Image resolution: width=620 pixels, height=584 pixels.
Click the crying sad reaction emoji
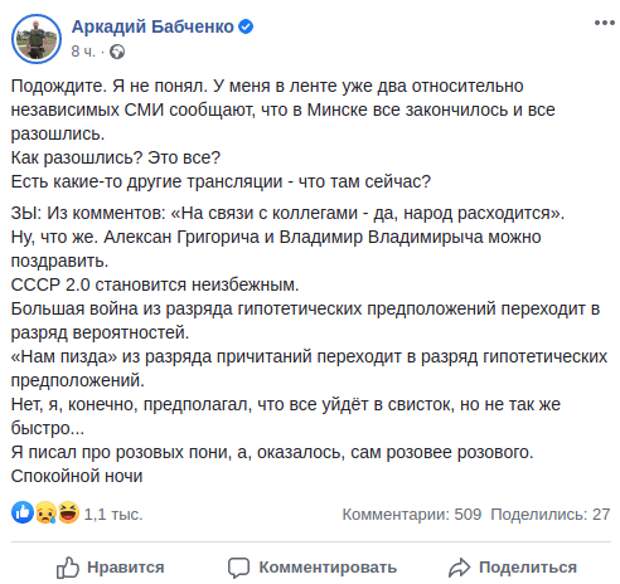[46, 512]
